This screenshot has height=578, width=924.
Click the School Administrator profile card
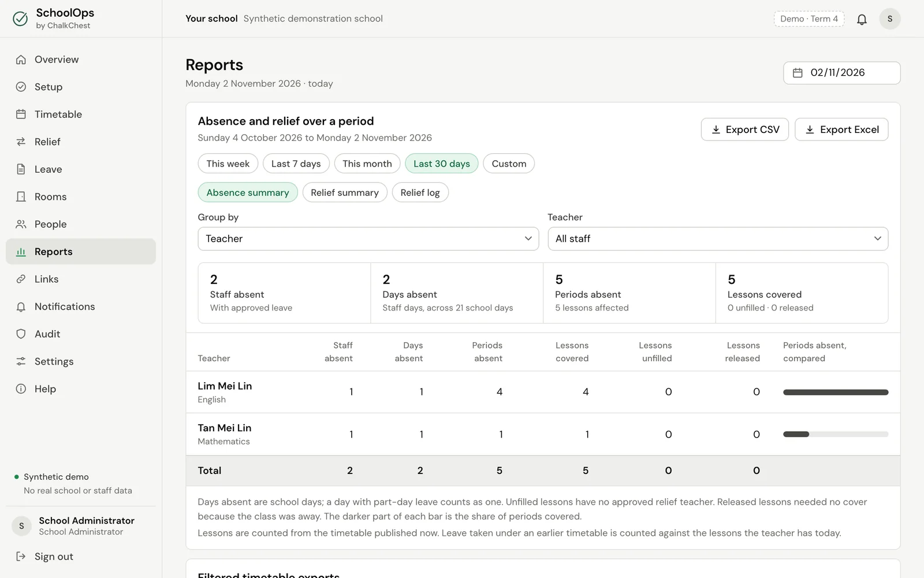point(81,526)
